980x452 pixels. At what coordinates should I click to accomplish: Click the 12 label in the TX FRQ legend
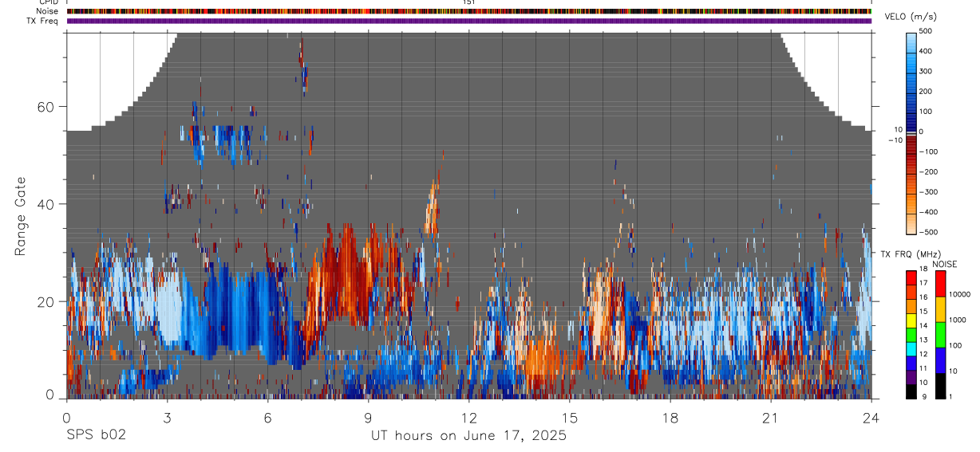(923, 355)
